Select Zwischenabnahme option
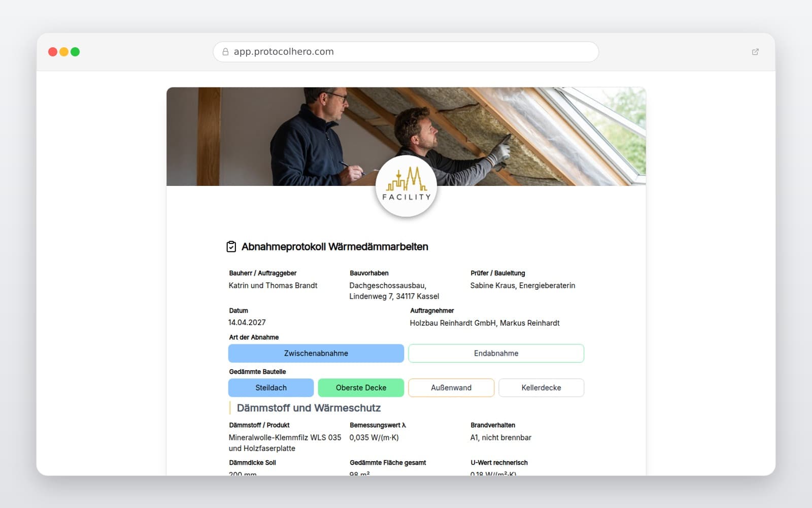Viewport: 812px width, 508px height. coord(316,353)
